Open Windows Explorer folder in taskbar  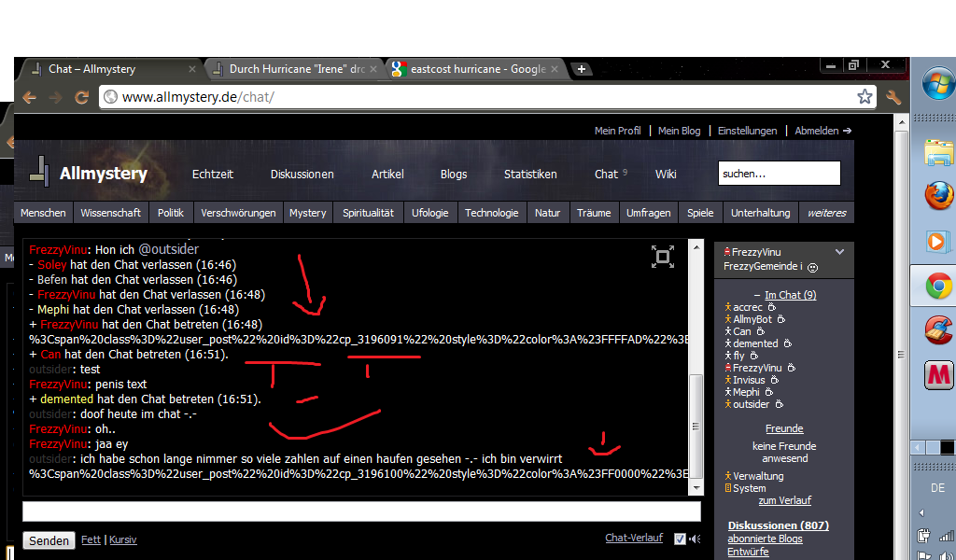939,152
